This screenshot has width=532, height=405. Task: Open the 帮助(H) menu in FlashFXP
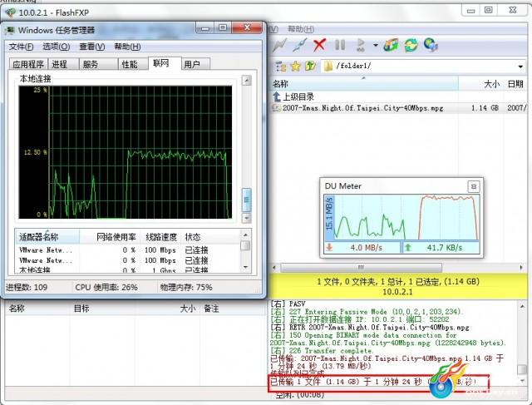tap(300, 29)
